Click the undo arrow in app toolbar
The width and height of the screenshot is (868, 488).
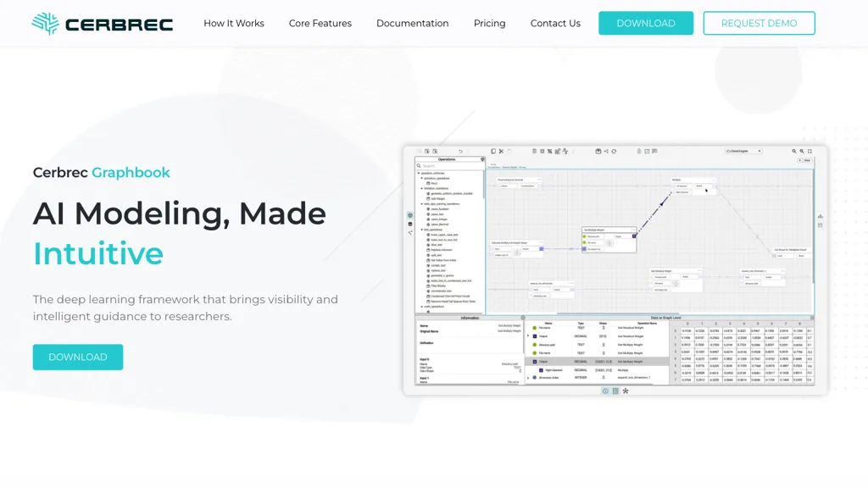[x=460, y=152]
